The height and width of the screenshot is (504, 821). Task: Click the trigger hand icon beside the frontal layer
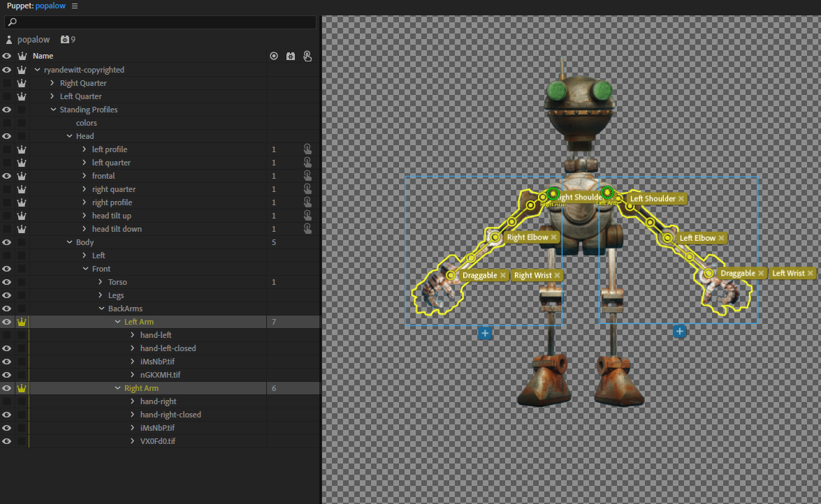tap(307, 176)
